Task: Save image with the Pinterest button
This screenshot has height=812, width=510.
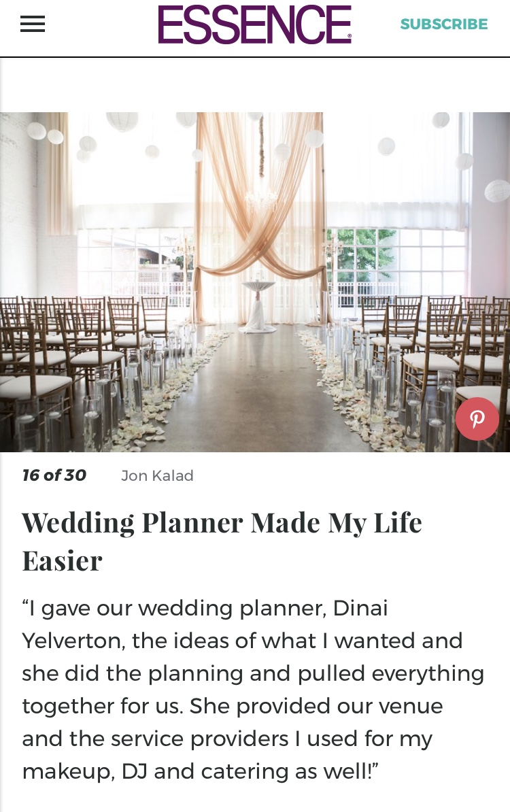Action: [477, 419]
